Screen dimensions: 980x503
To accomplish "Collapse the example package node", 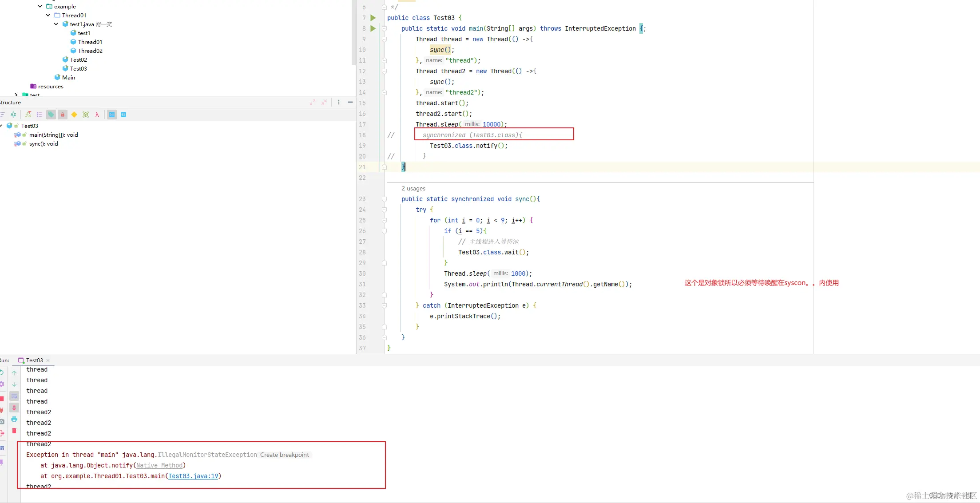I will 40,6.
